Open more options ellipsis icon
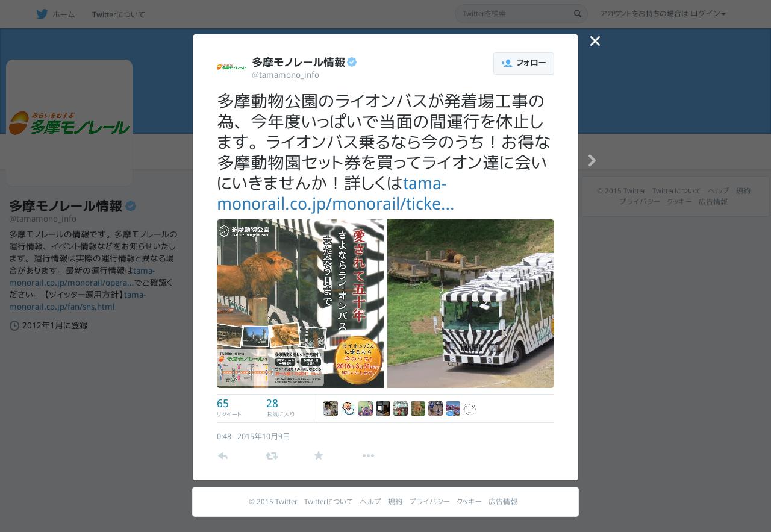 click(x=368, y=456)
